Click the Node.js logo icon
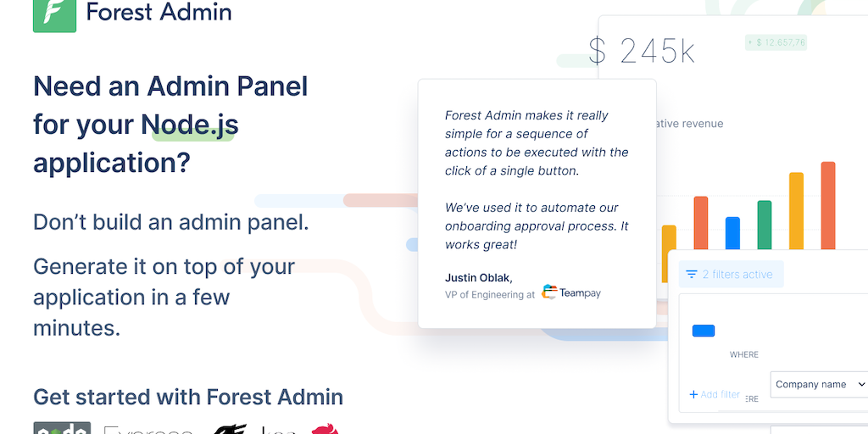Screen dimensions: 868x434 point(62,428)
